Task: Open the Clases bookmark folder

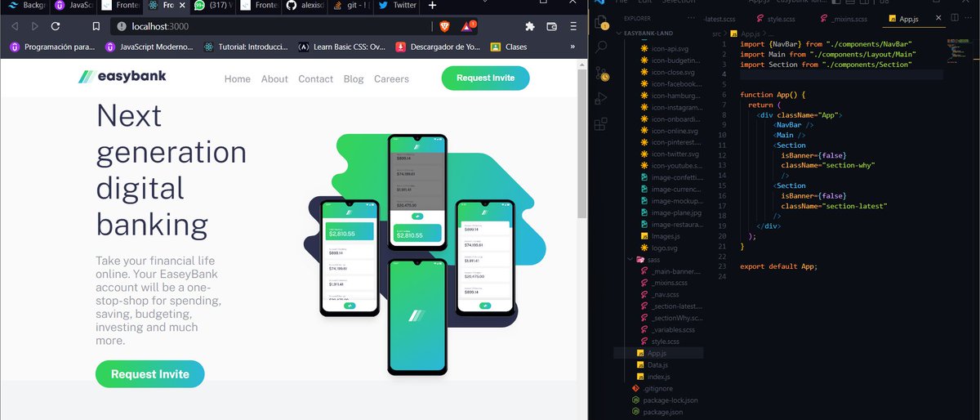Action: 509,47
